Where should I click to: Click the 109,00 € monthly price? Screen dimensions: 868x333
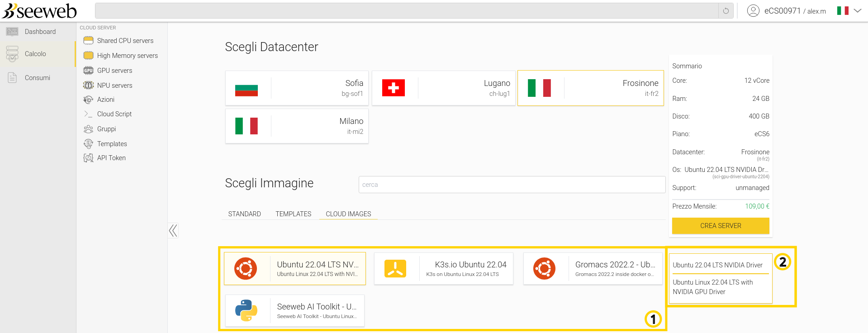coord(757,206)
